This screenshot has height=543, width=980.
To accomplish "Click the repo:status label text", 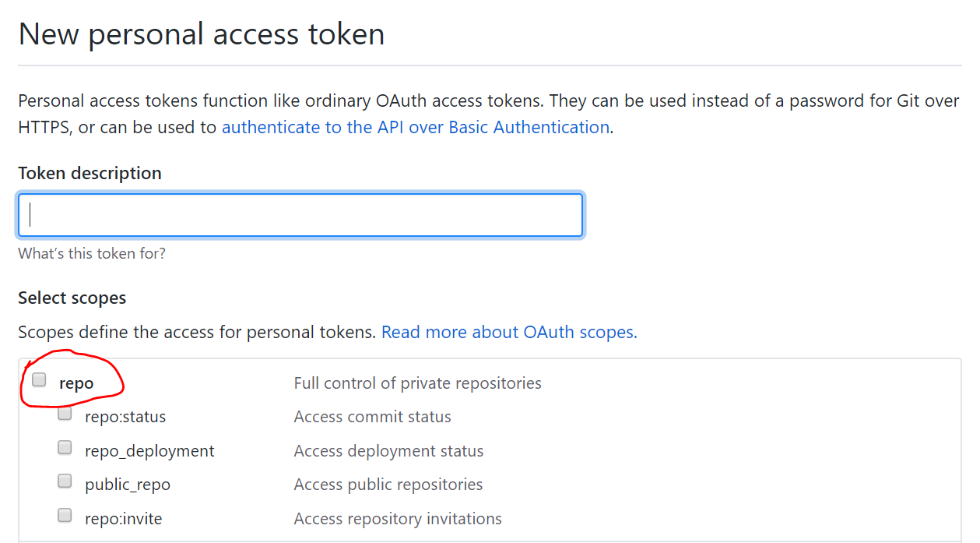I will 125,417.
